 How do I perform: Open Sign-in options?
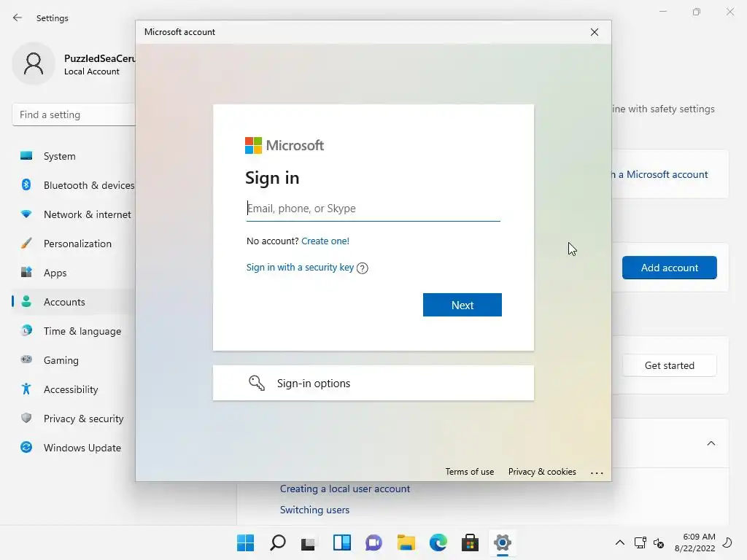(373, 383)
